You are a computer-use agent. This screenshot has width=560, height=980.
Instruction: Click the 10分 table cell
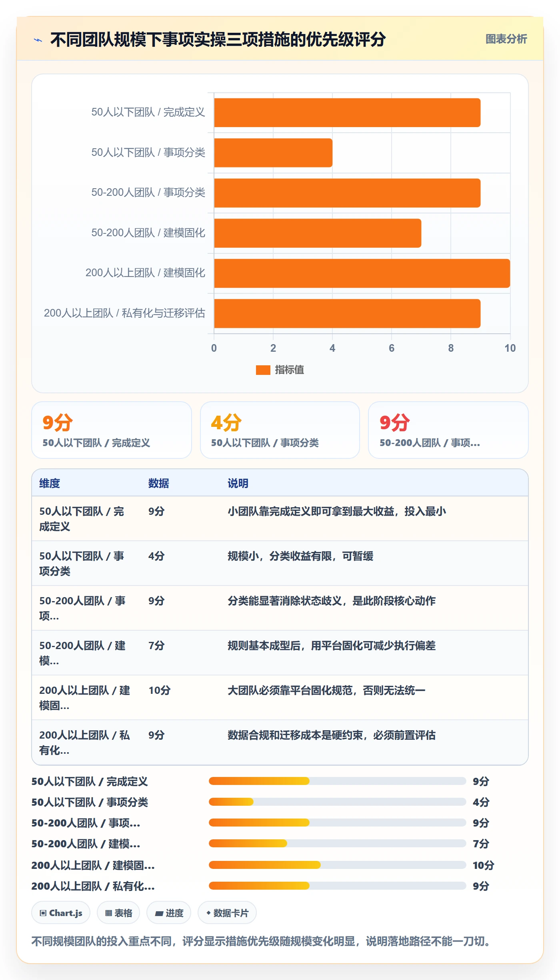[x=160, y=690]
